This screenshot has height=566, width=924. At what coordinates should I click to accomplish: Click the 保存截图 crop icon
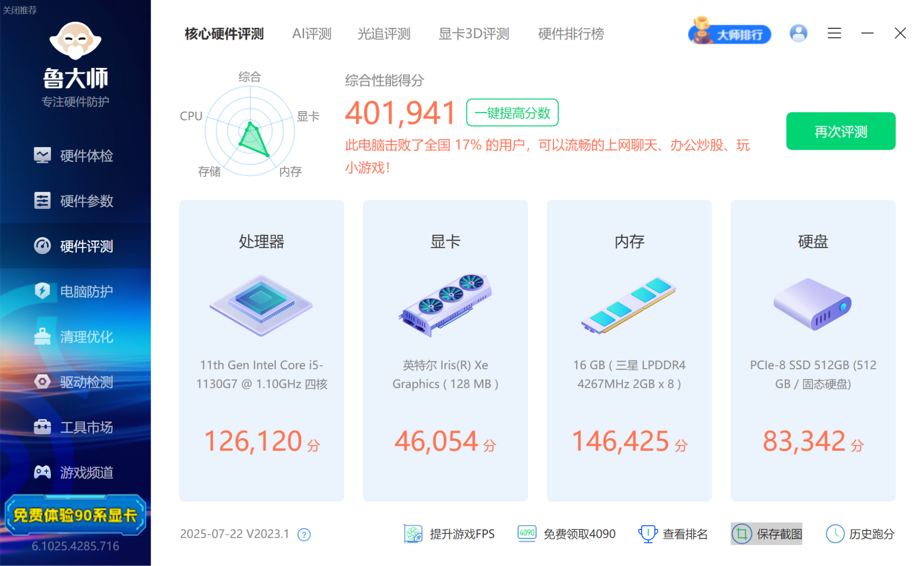pos(742,534)
